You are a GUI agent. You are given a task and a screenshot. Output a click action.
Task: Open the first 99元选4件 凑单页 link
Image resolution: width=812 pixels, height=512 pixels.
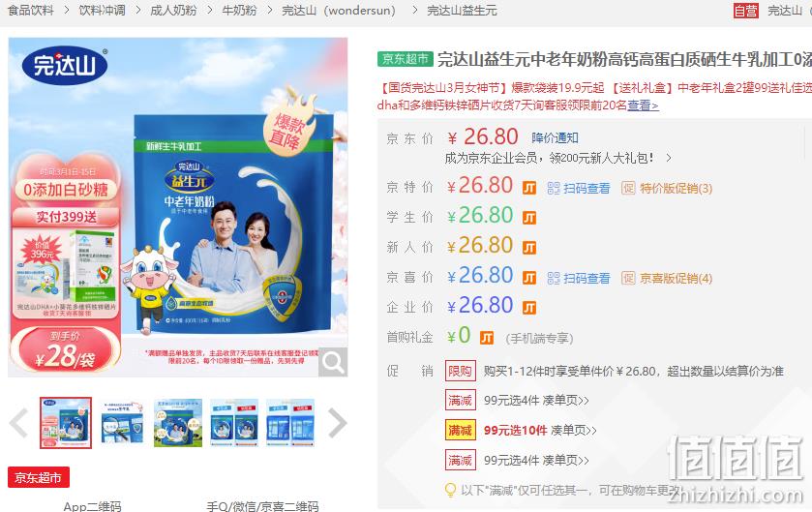tap(536, 400)
